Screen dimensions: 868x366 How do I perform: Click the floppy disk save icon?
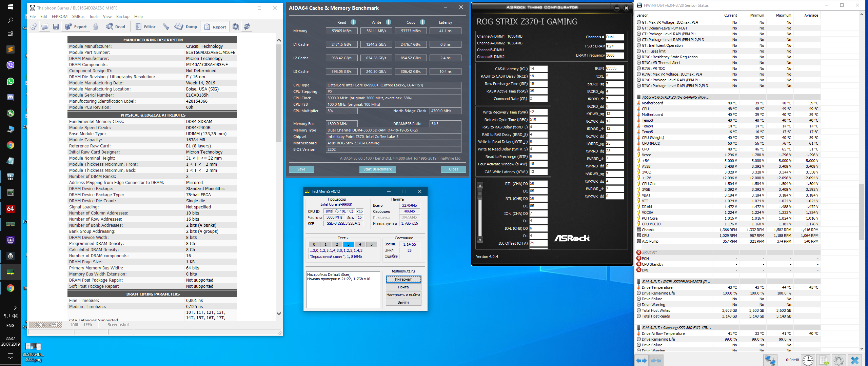tap(56, 27)
